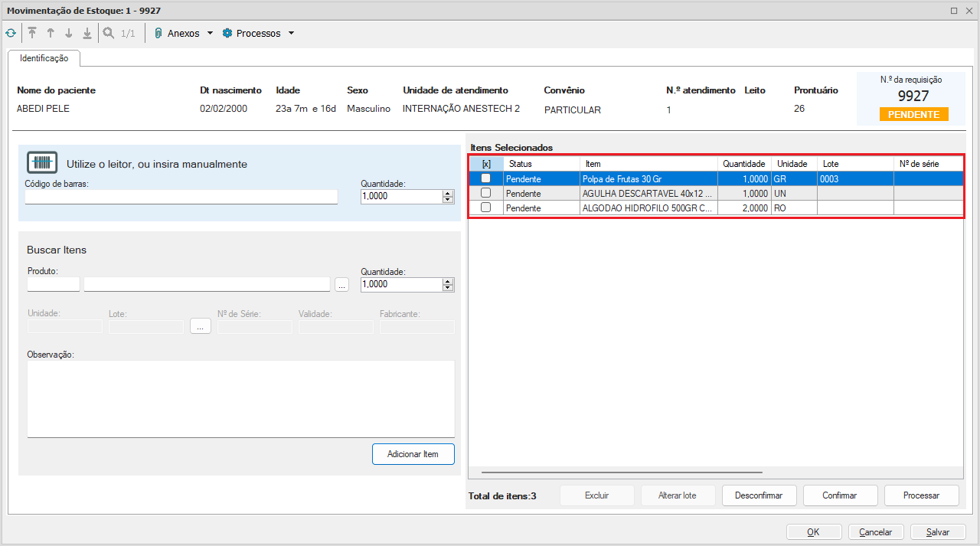Increase the barcode Quantidade spinner

(x=448, y=193)
